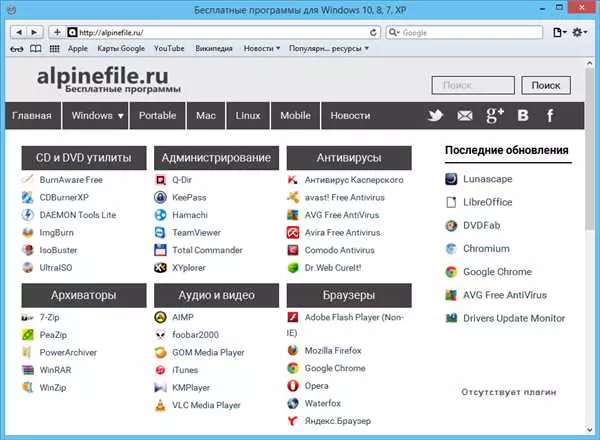Open the Главная menu item
Image resolution: width=600 pixels, height=440 pixels.
(32, 116)
